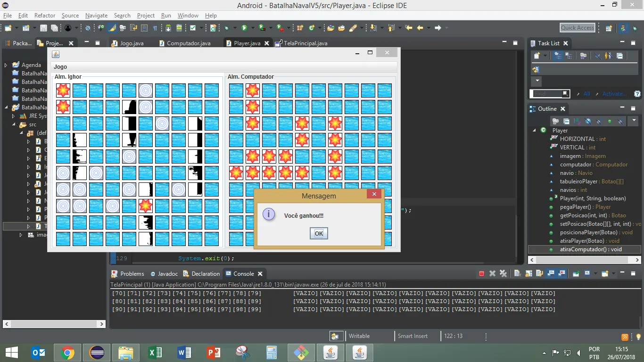Terminate the running program in Console
Viewport: 644px width, 362px height.
[481, 274]
